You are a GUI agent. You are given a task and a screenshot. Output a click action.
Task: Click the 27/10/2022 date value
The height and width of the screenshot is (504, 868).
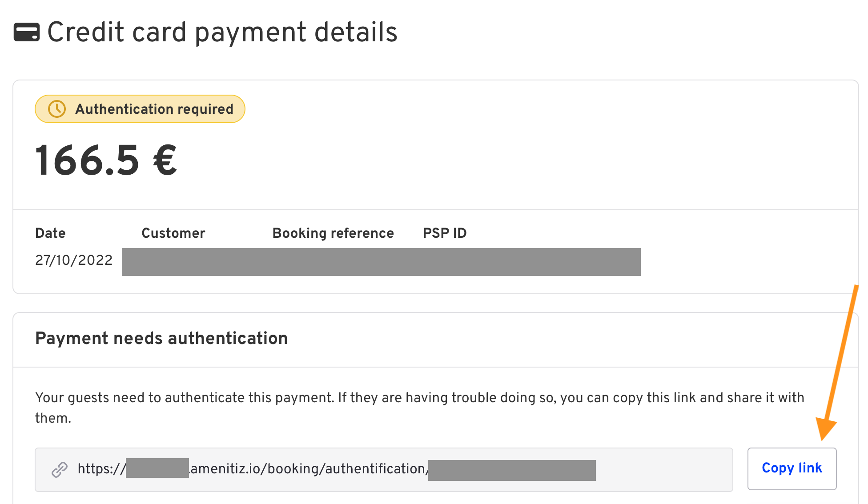tap(74, 260)
